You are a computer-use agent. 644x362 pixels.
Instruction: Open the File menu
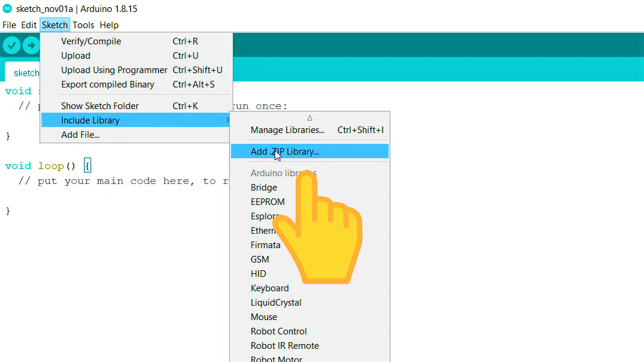[x=9, y=25]
